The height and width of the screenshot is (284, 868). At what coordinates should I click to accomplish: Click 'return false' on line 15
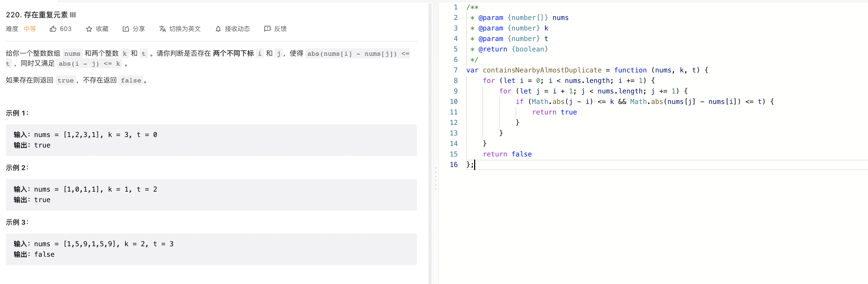pos(507,154)
